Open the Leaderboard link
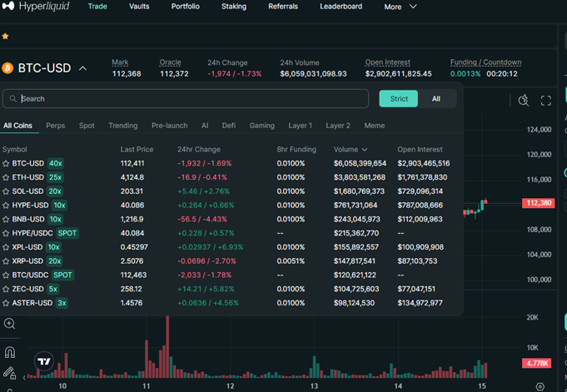 click(x=341, y=7)
